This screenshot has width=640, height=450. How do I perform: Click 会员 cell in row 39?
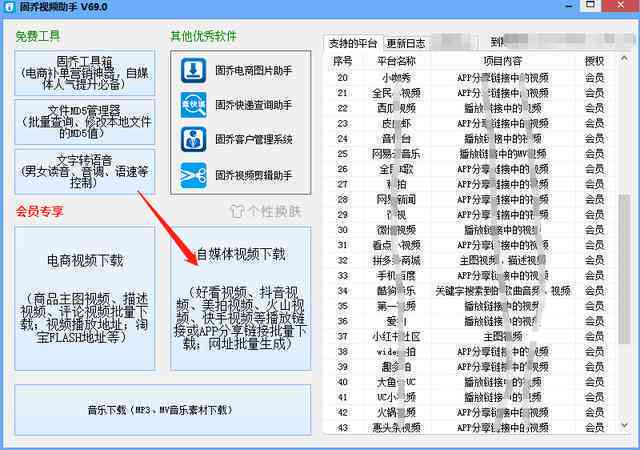pyautogui.click(x=594, y=367)
